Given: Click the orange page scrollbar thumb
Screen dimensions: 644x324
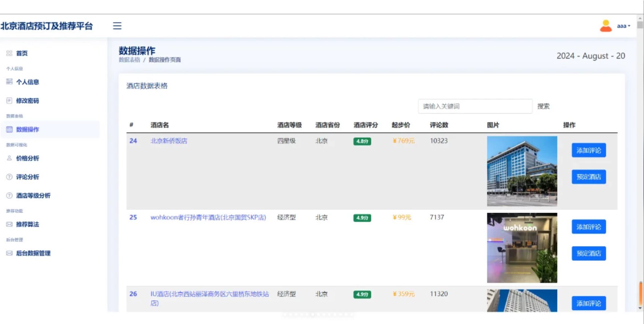Looking at the screenshot, I should click(641, 294).
